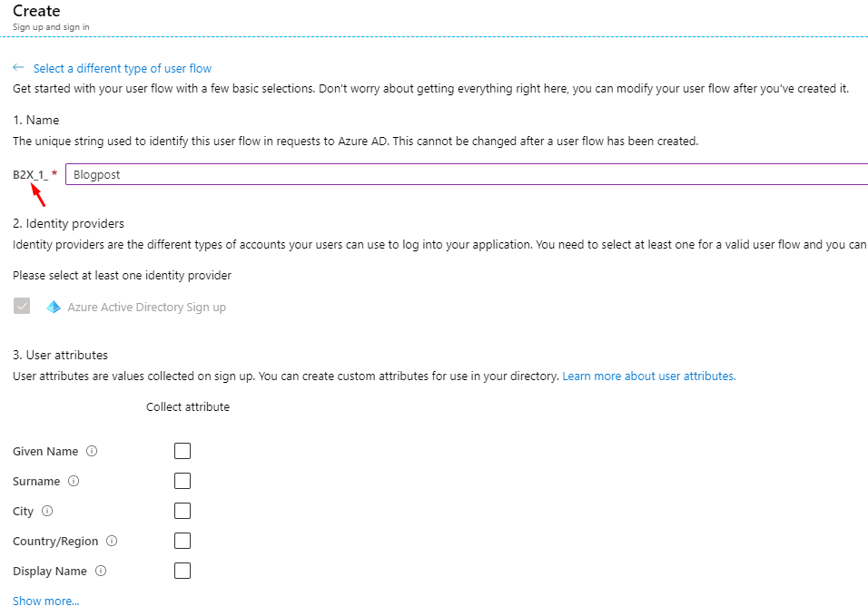Click the back arrow icon
Viewport: 868px width, 616px height.
click(18, 68)
